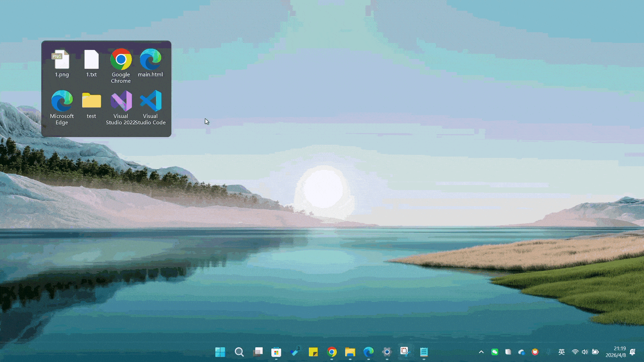
Task: Open the Settings gear on taskbar
Action: pos(387,352)
